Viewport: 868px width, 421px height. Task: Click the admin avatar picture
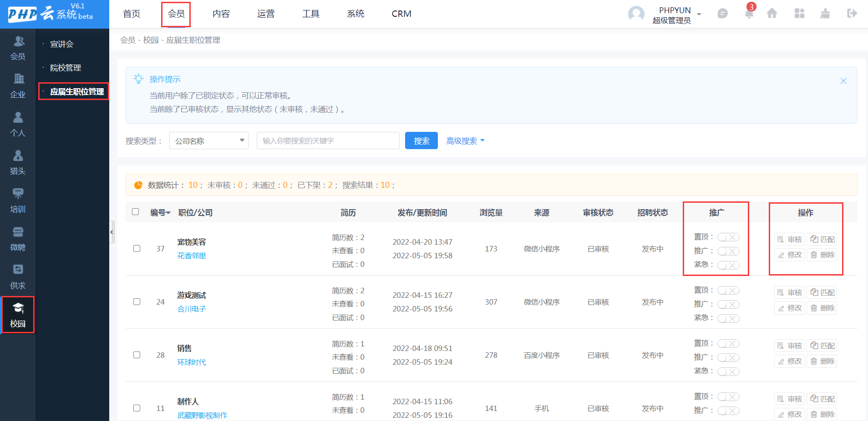pyautogui.click(x=636, y=14)
